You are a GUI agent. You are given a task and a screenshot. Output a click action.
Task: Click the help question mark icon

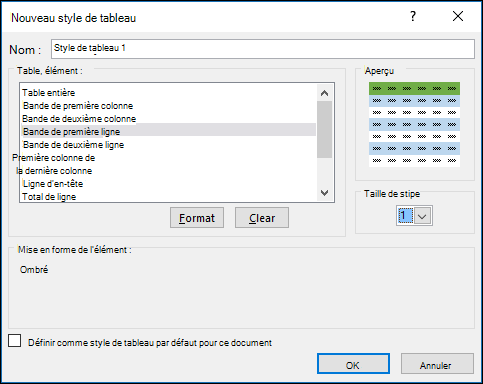(x=413, y=16)
